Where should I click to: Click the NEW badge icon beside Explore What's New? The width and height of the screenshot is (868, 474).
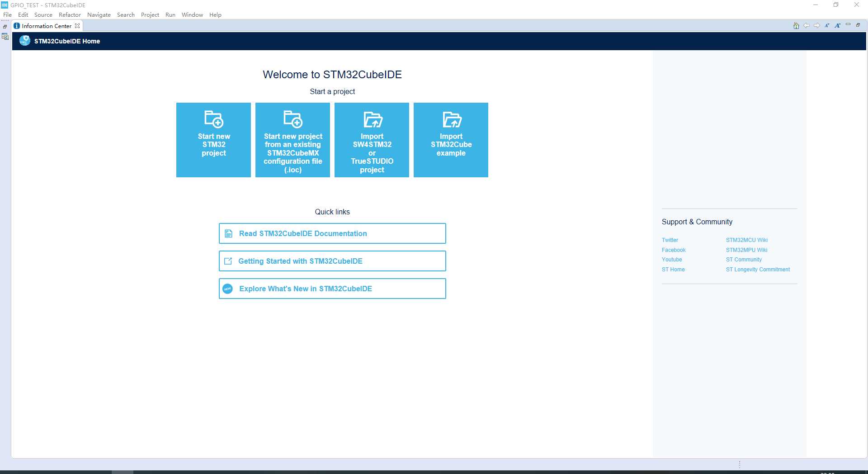point(228,289)
